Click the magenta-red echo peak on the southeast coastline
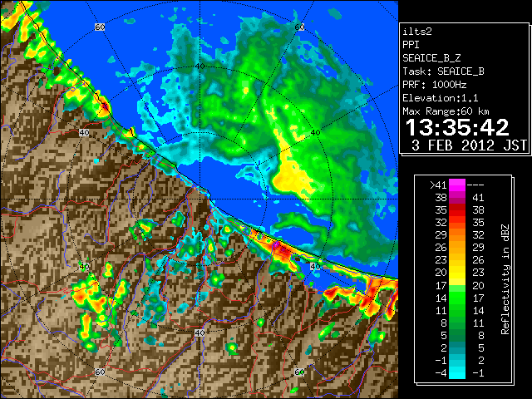Screen dimensions: 532x399 [x=281, y=249]
